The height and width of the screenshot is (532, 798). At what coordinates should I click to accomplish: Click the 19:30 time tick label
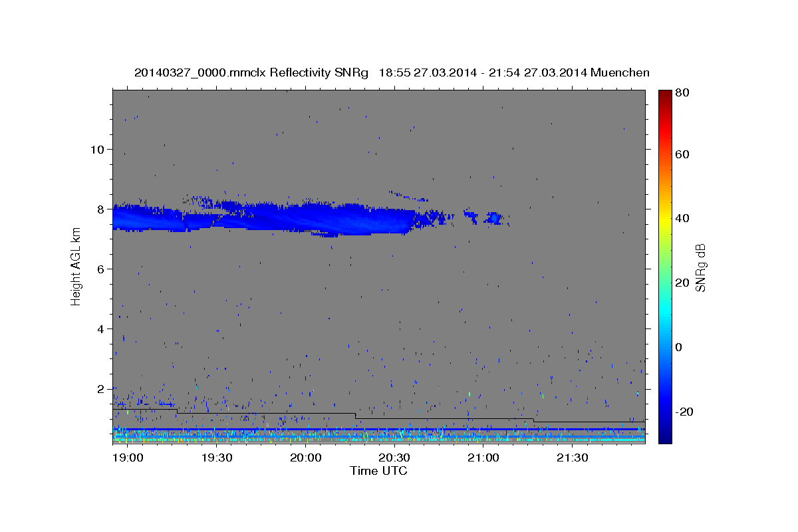pos(217,458)
